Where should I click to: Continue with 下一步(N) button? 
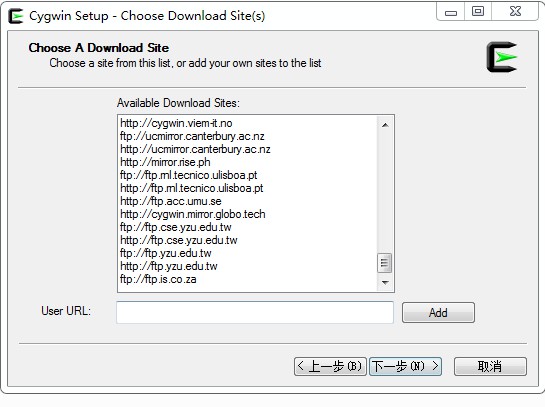[x=405, y=366]
